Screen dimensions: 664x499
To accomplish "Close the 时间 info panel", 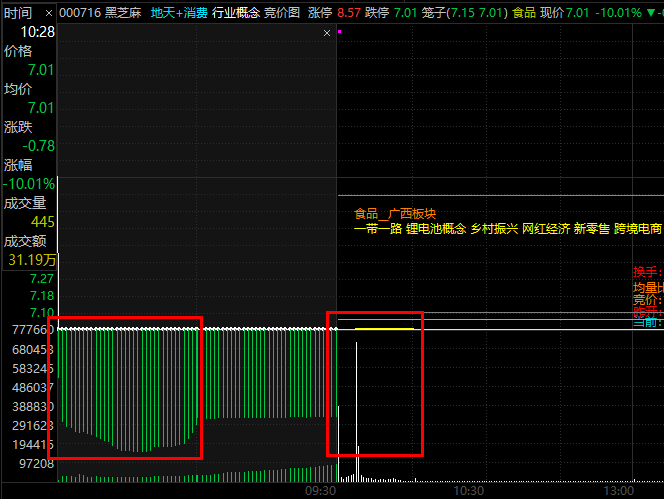I will pos(49,14).
